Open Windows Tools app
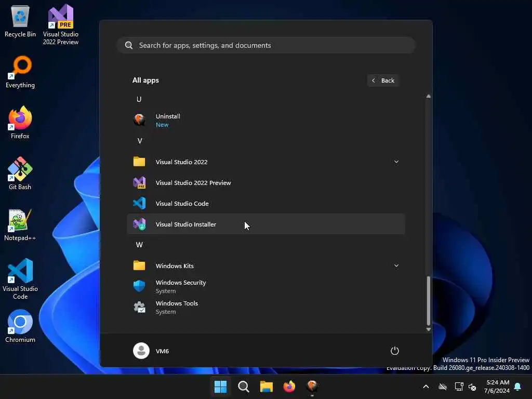Image resolution: width=532 pixels, height=399 pixels. pyautogui.click(x=266, y=307)
